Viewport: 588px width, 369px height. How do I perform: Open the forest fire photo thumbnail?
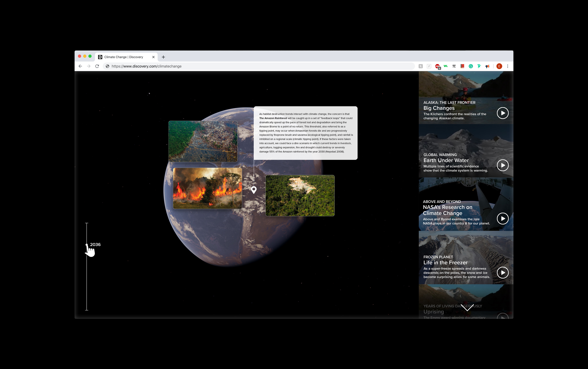tap(207, 188)
